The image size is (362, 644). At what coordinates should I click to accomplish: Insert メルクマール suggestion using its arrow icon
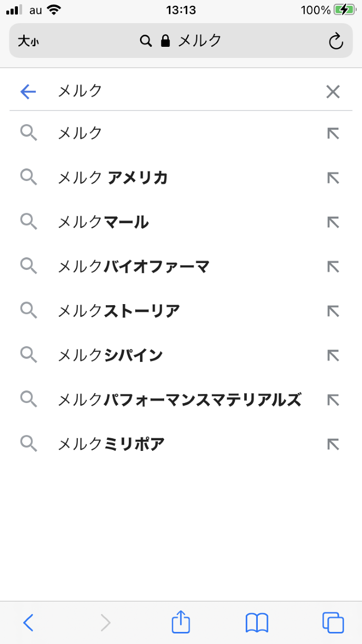coord(333,223)
